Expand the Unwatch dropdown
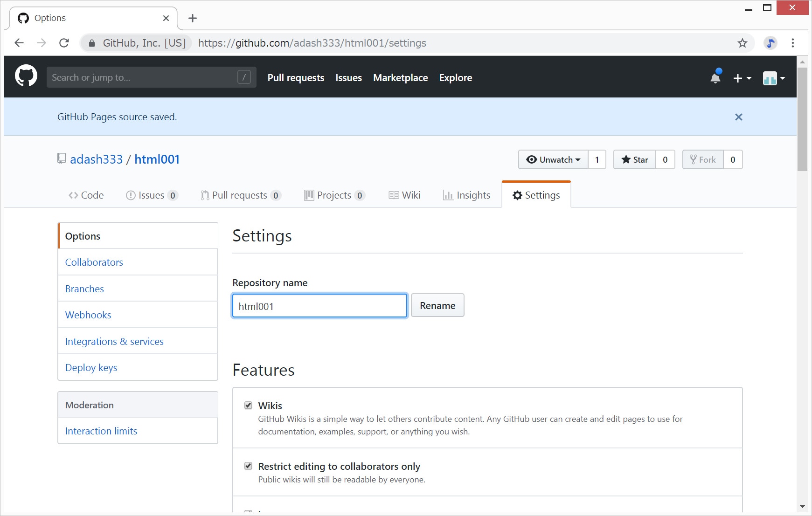 pos(553,159)
